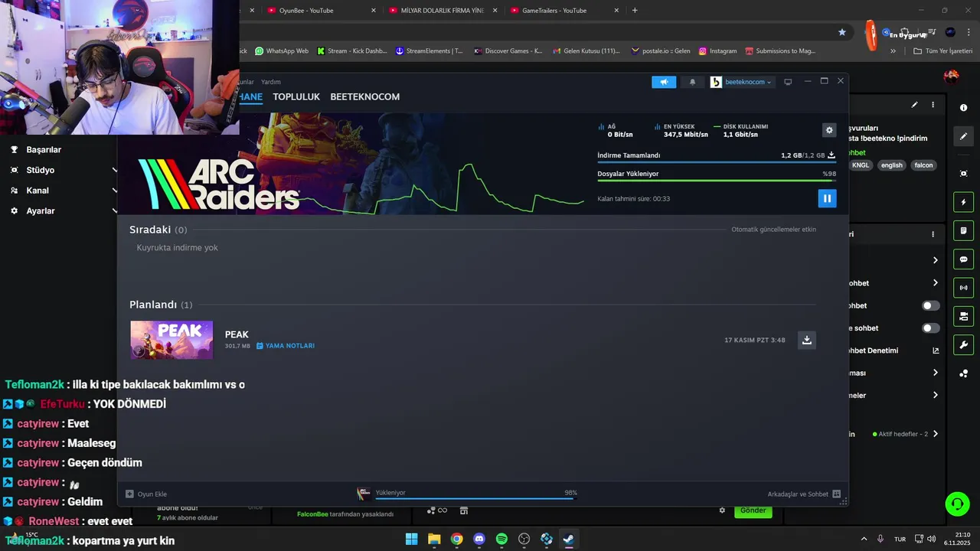
Task: Select the PEAK game title
Action: point(237,334)
